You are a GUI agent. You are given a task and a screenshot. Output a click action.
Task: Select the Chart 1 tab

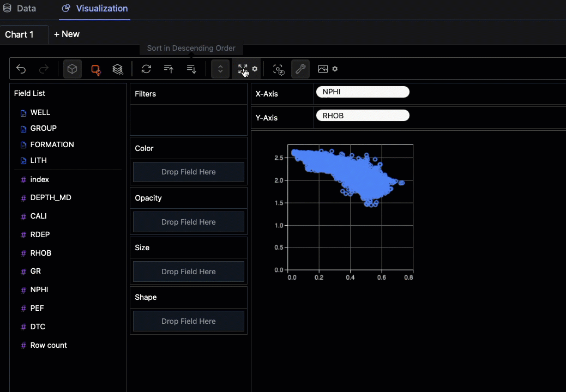point(20,34)
